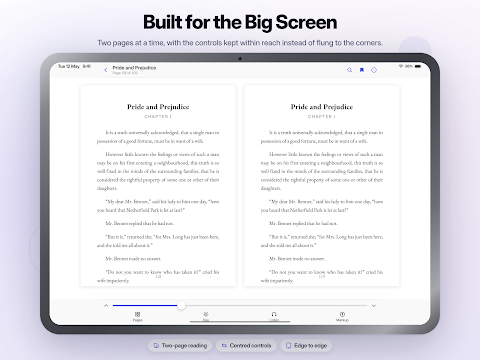Click the "Built for the Big Screen" headline
The width and height of the screenshot is (480, 360).
click(x=240, y=22)
